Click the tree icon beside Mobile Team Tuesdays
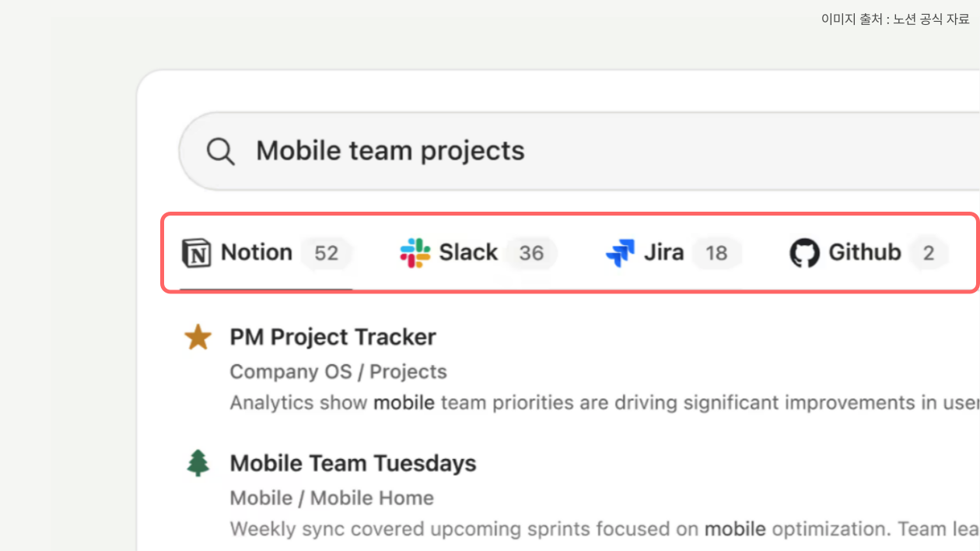The image size is (980, 551). tap(198, 463)
